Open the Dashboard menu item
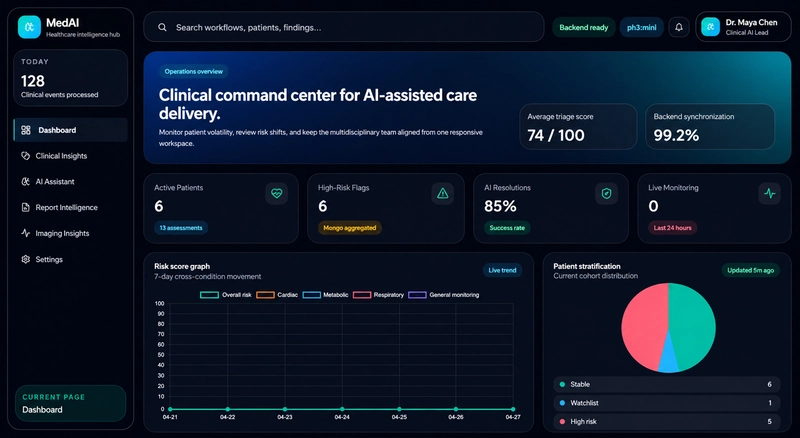The height and width of the screenshot is (438, 800). coord(70,130)
